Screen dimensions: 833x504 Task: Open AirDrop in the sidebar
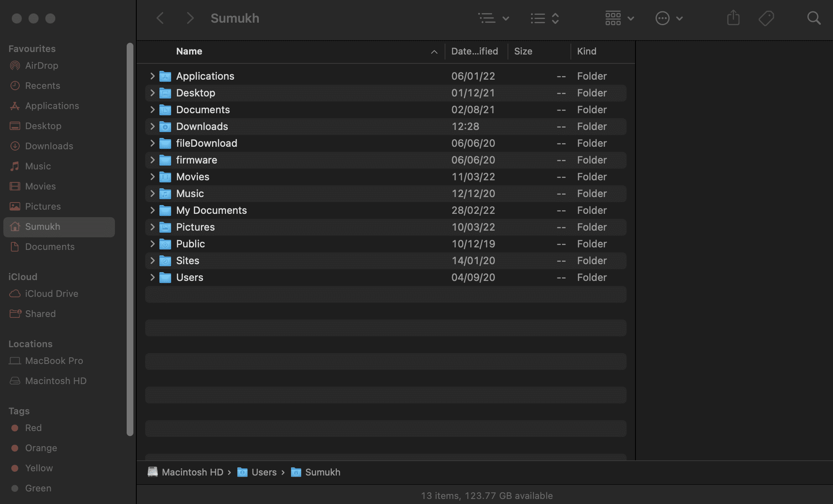(x=59, y=65)
